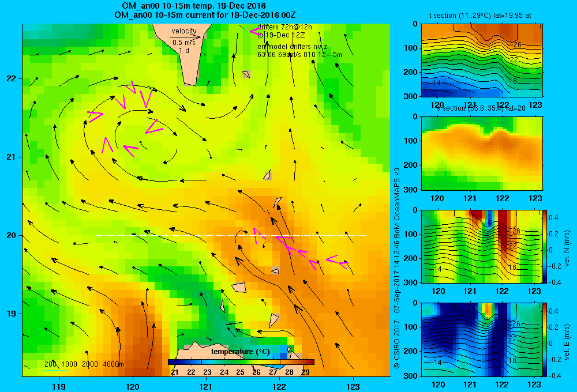This screenshot has height=392, width=577.
Task: Click the temperature section panel image
Action: click(482, 61)
